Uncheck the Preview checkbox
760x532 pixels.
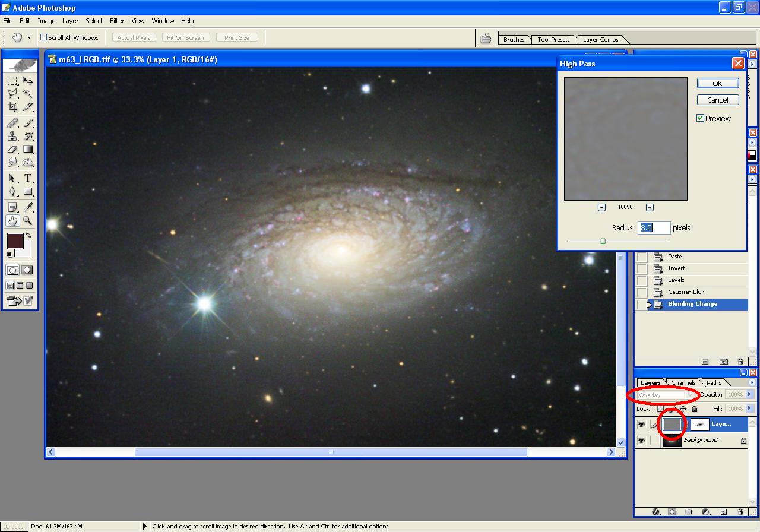(701, 118)
